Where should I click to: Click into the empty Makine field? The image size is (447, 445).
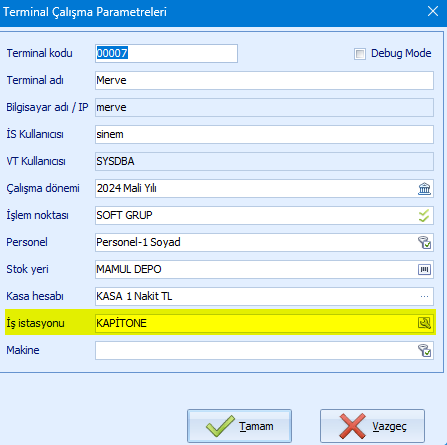pos(264,350)
